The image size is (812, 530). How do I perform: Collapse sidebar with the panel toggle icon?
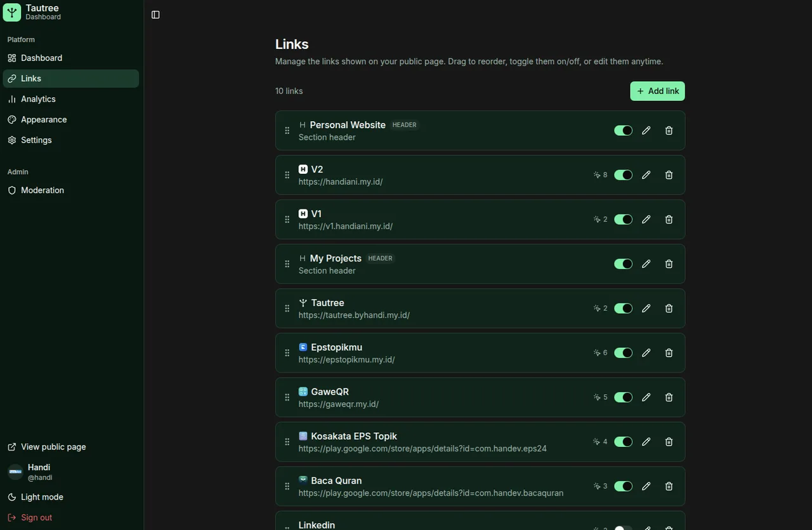pos(155,15)
